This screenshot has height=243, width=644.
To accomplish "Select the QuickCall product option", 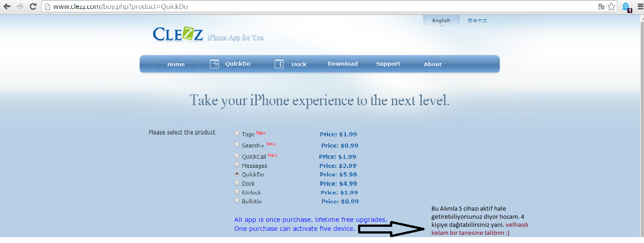I will (237, 156).
